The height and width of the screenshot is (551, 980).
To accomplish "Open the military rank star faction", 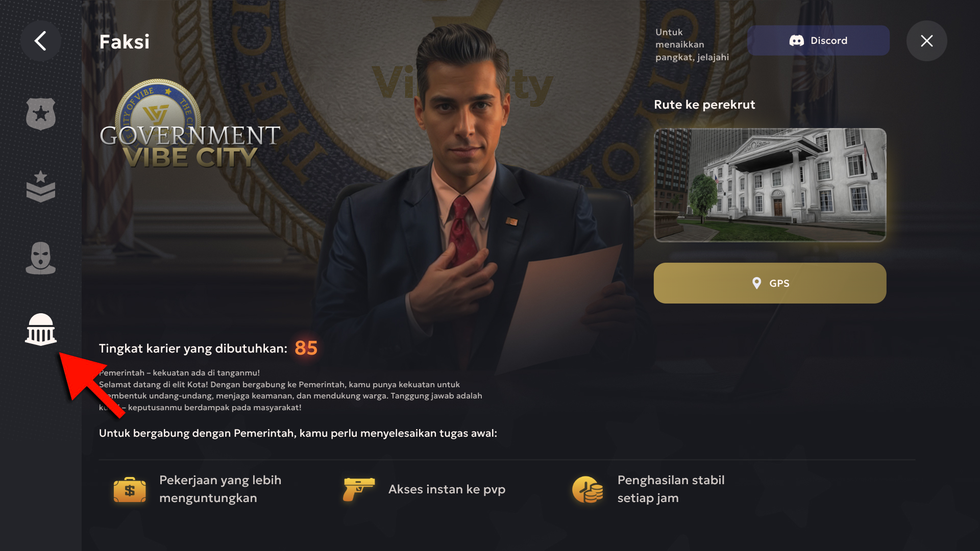I will tap(41, 186).
